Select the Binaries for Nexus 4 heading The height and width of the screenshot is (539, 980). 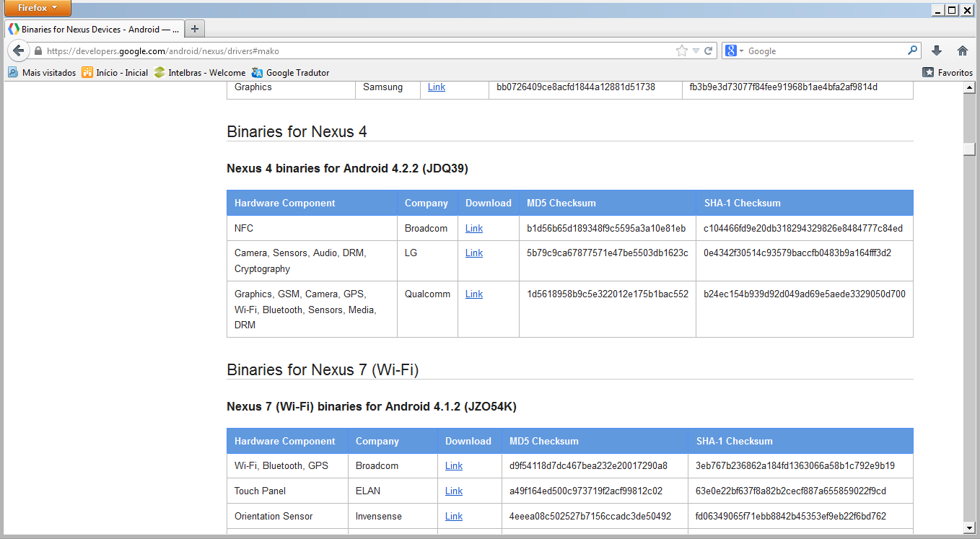coord(297,131)
